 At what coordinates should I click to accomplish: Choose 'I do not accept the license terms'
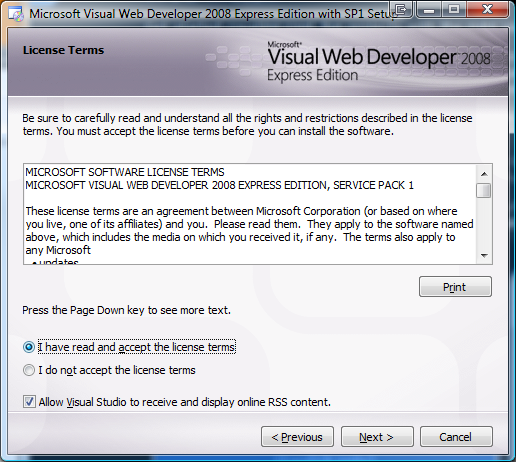tap(29, 370)
